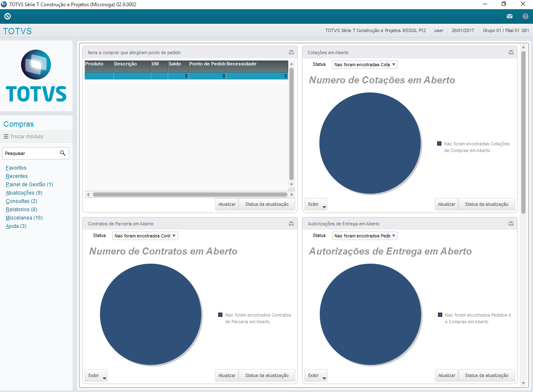533x392 pixels.
Task: Click Status da atualização in Autorizações de Entrega
Action: (x=487, y=375)
